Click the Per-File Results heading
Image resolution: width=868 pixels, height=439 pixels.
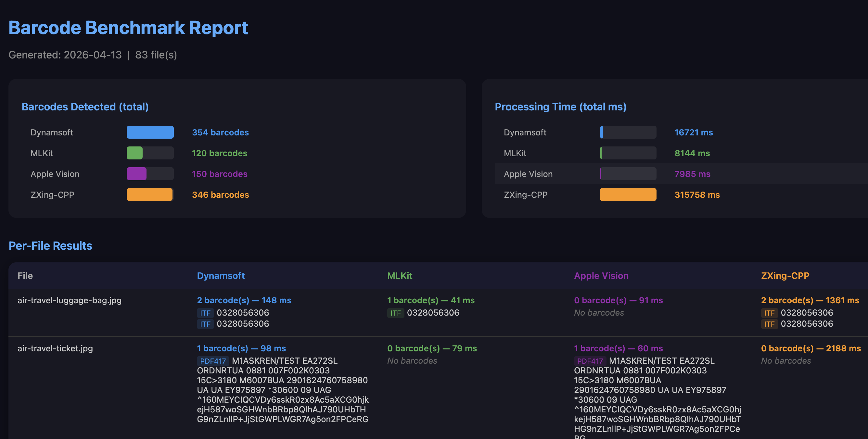coord(50,245)
